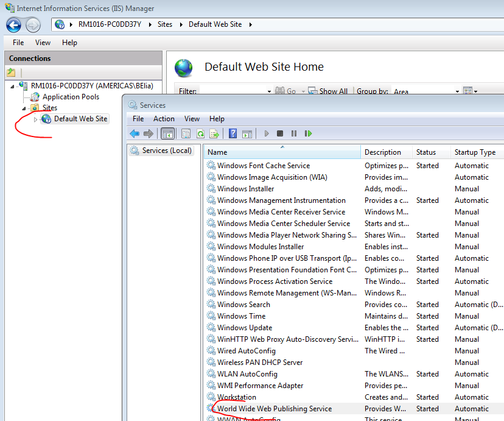The width and height of the screenshot is (504, 421).
Task: Open the Services window Help menu
Action: 217,119
